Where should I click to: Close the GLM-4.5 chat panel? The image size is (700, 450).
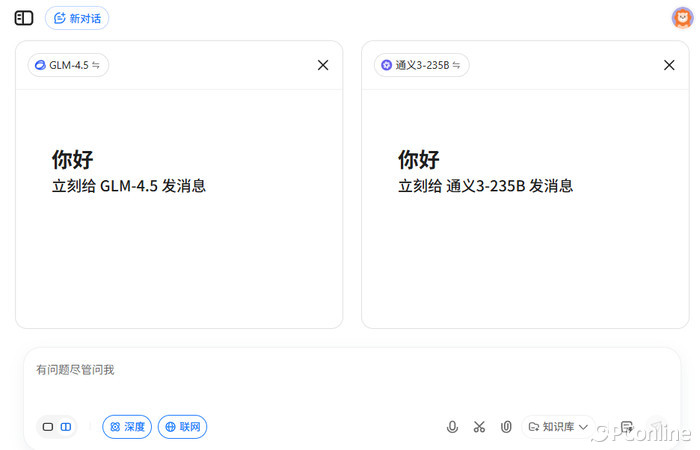click(x=323, y=65)
